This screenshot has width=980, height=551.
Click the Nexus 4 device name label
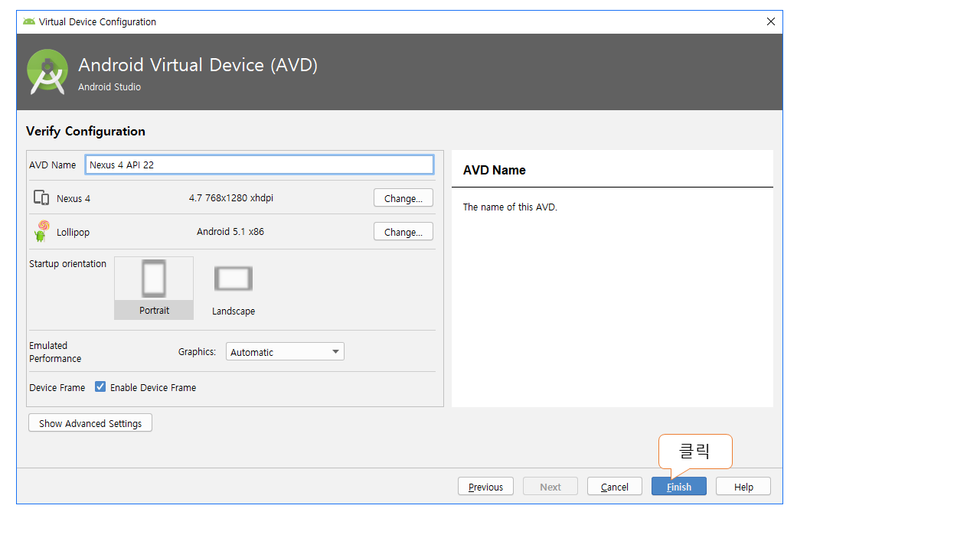73,199
